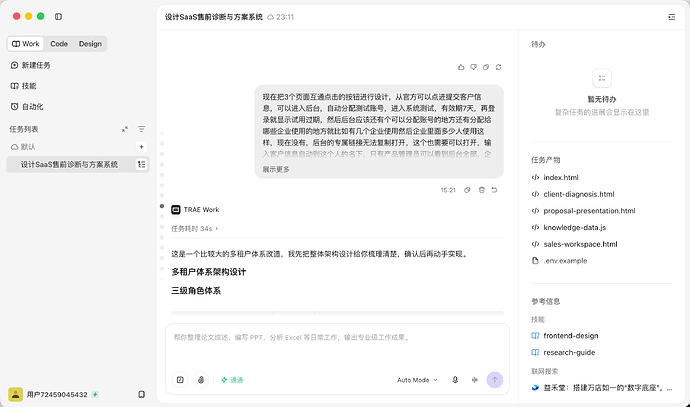Open the slash command icon in input box
The image size is (690, 407).
tap(180, 380)
